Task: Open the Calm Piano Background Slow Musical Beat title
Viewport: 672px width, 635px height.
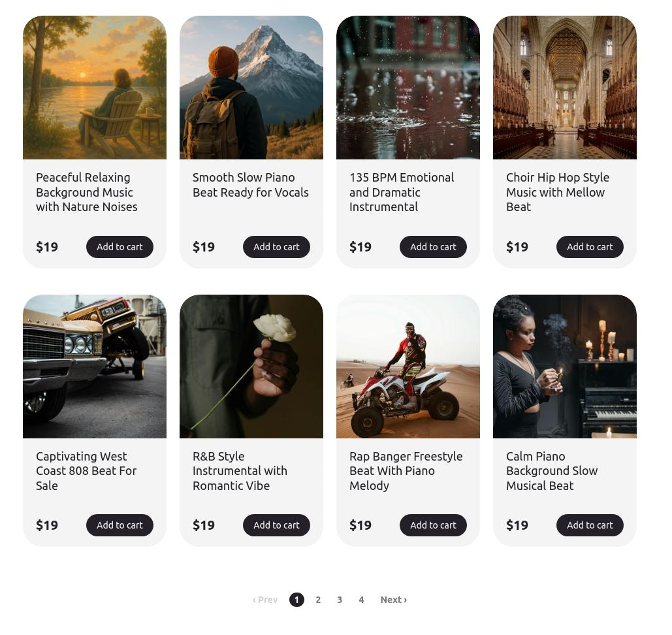Action: click(552, 471)
